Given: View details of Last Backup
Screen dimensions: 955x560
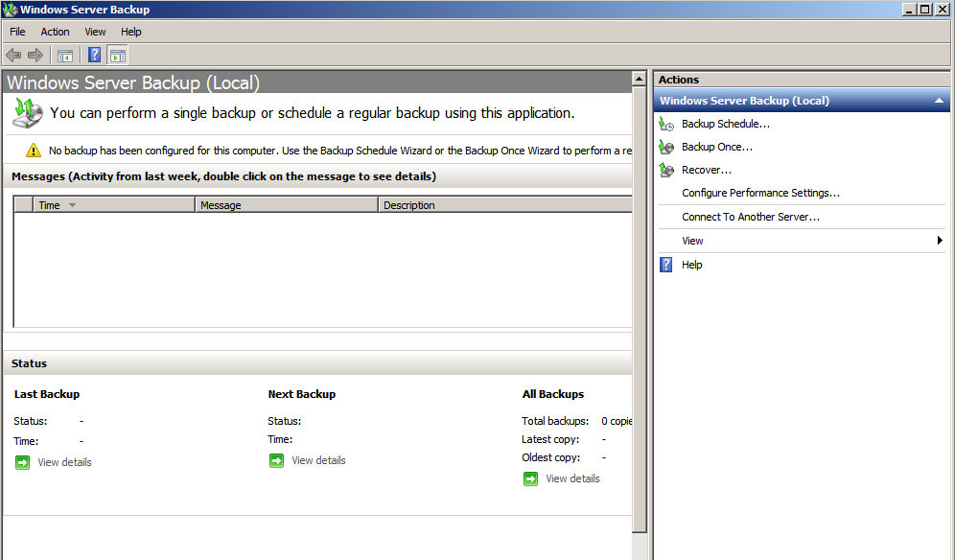Looking at the screenshot, I should point(64,462).
